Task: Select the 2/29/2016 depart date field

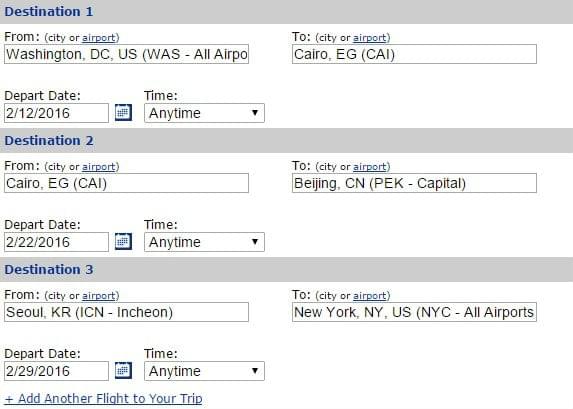Action: [x=56, y=371]
